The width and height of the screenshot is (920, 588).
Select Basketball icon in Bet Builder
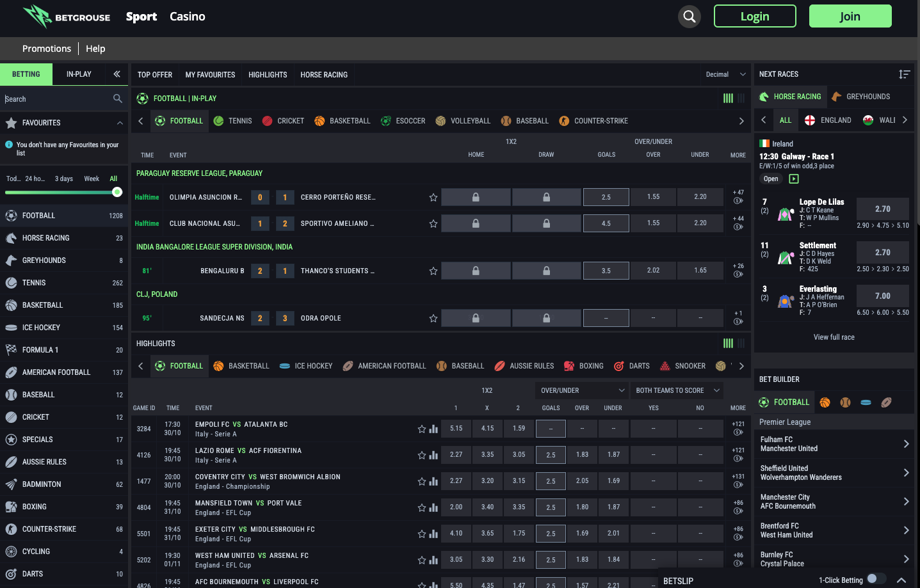click(x=825, y=402)
